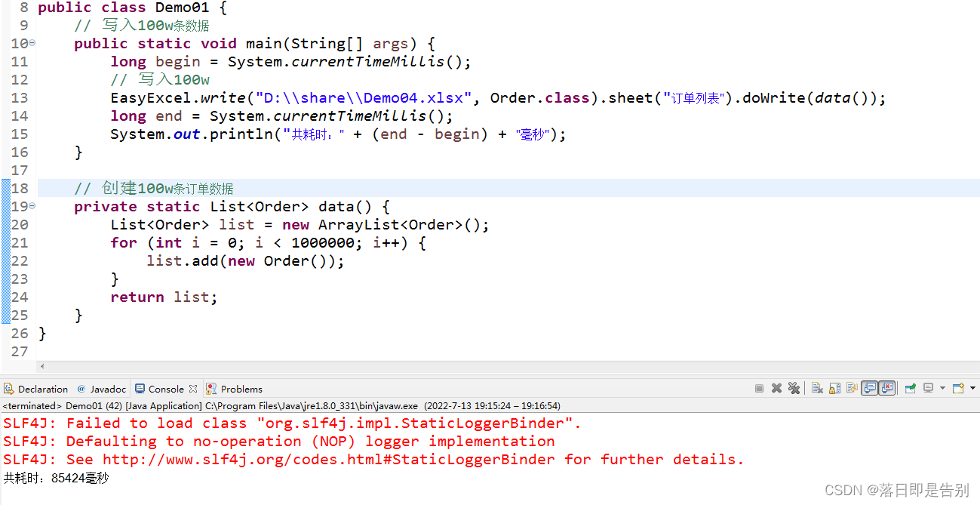Toggle show console on standard error change
Screen dimensions: 980x505
pos(887,388)
